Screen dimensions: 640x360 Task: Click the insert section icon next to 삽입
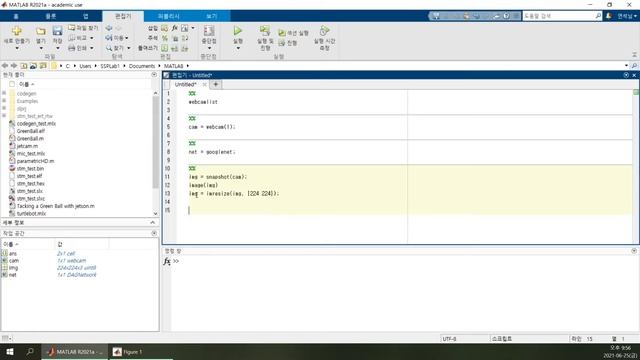[x=164, y=28]
